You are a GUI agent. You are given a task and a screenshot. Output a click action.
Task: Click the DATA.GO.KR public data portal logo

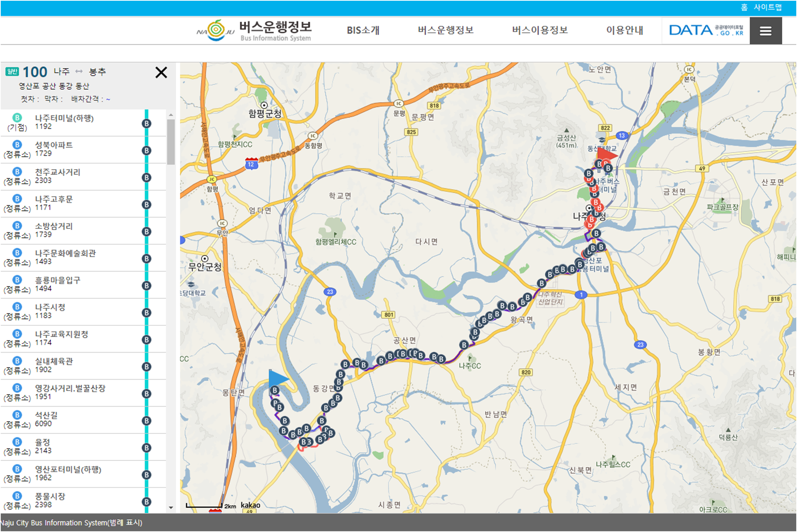point(706,30)
